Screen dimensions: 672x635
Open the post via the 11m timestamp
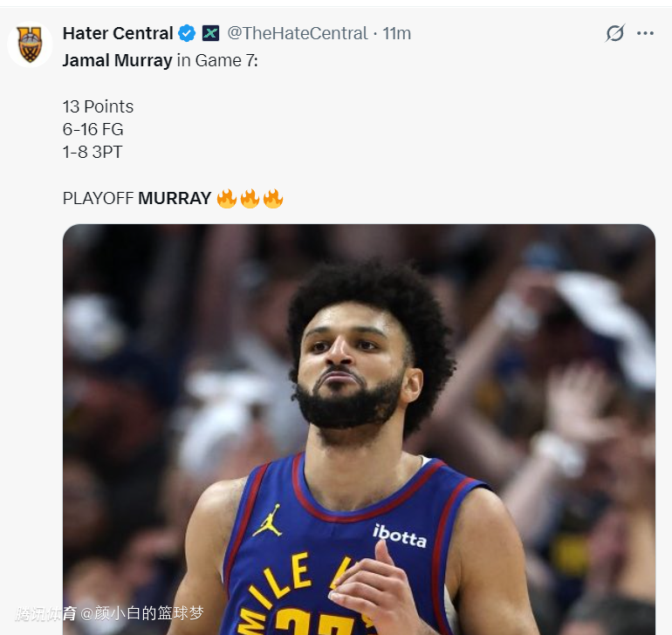coord(397,33)
